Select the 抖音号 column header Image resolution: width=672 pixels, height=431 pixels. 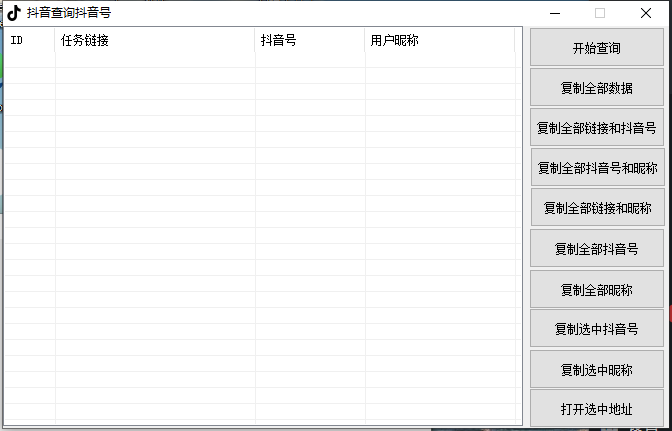tap(310, 41)
